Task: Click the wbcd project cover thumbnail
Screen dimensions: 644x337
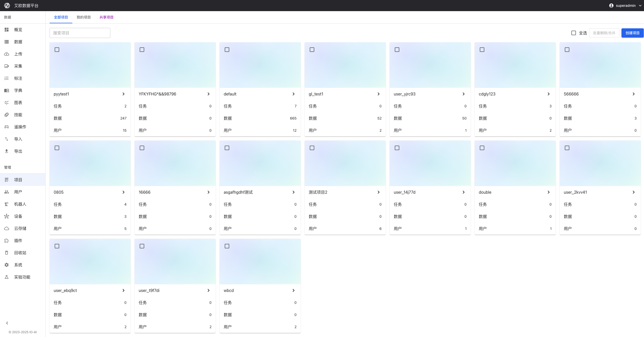Action: (x=260, y=262)
